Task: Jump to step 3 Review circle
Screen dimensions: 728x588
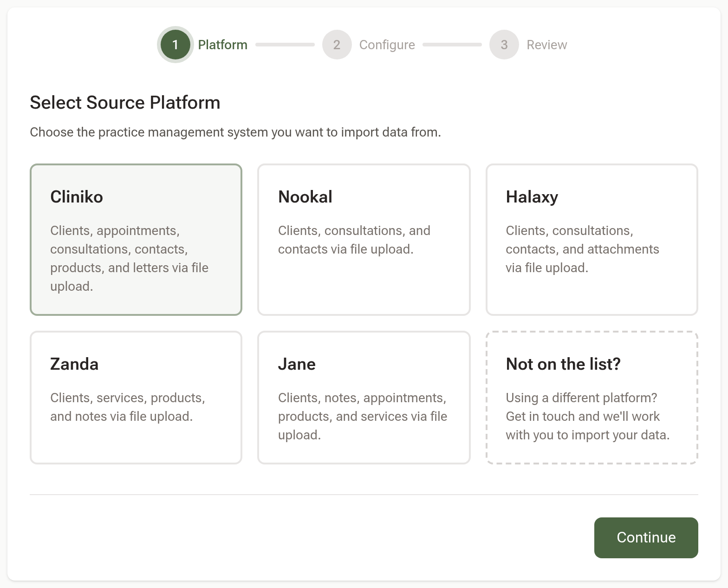Action: coord(504,45)
